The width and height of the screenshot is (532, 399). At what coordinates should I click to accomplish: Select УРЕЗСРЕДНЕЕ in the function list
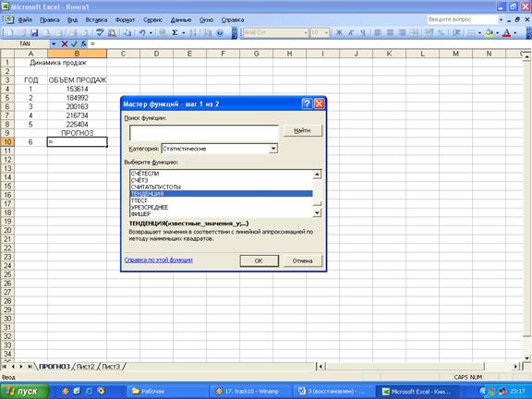[222, 207]
